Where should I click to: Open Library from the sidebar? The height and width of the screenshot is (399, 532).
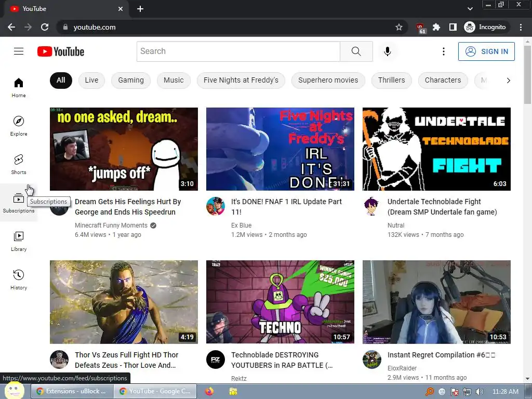coord(19,241)
